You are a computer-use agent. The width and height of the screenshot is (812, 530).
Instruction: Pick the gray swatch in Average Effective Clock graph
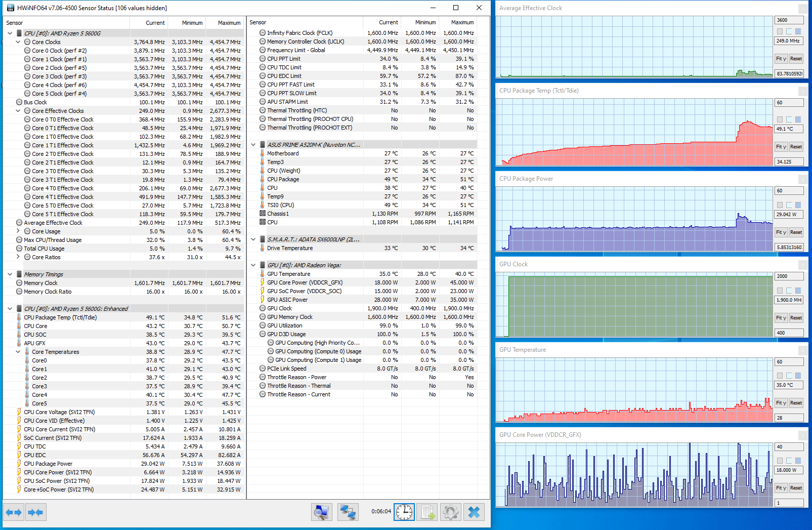coord(780,31)
